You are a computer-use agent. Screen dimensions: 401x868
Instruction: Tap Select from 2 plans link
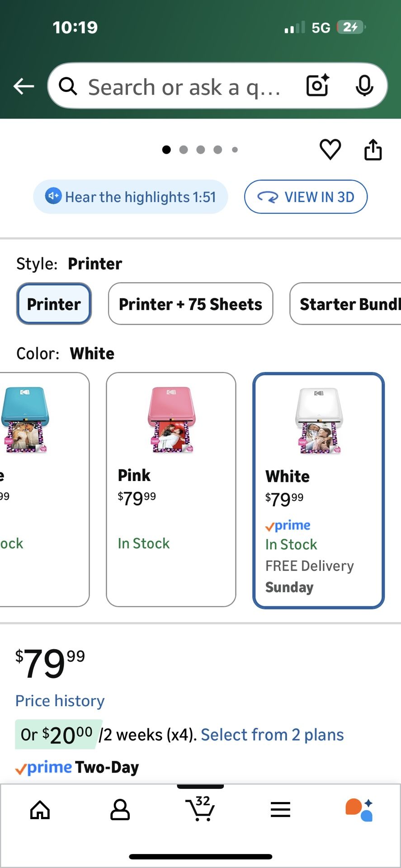tap(272, 735)
